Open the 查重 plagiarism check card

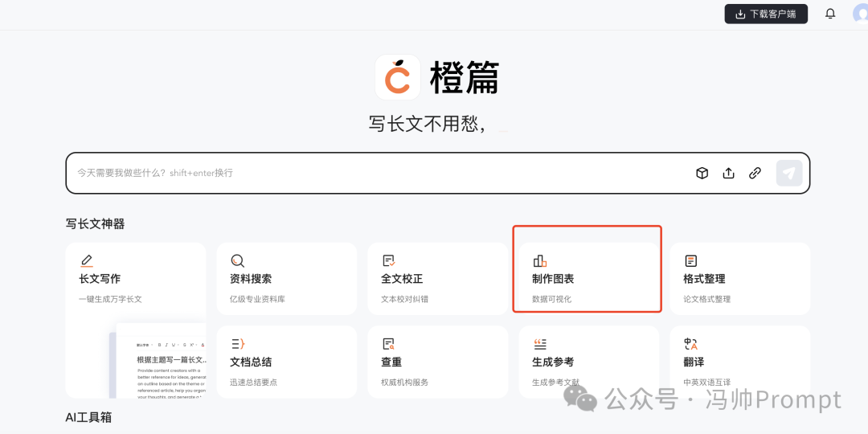click(x=437, y=362)
